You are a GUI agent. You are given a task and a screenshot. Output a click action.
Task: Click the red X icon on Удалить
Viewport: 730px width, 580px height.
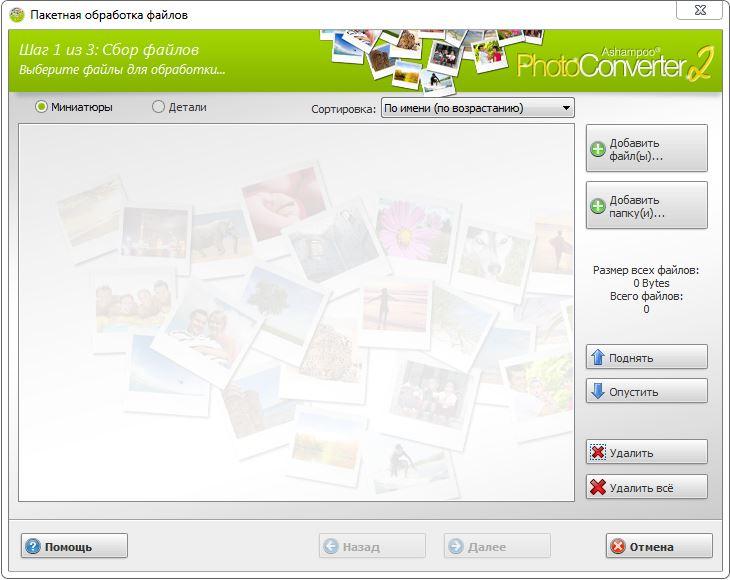(x=598, y=452)
